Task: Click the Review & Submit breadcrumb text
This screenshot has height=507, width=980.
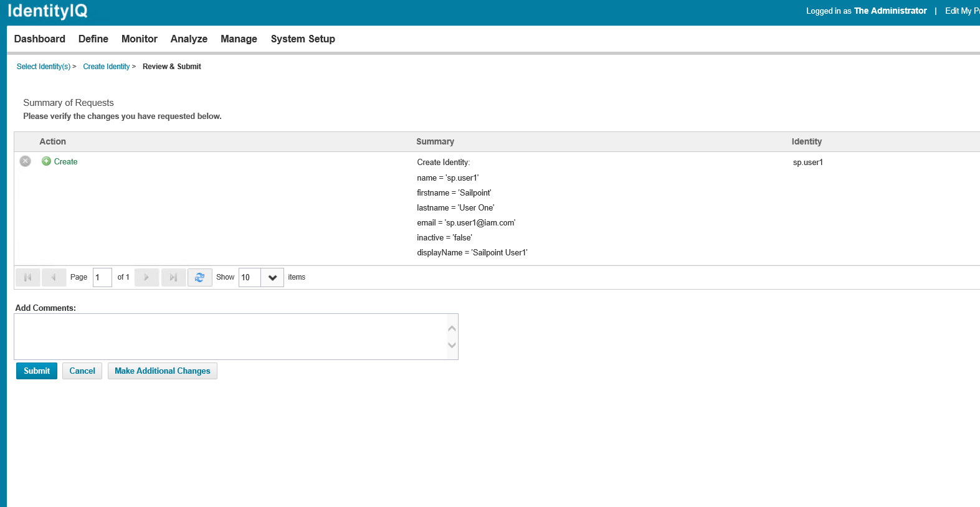Action: tap(172, 67)
